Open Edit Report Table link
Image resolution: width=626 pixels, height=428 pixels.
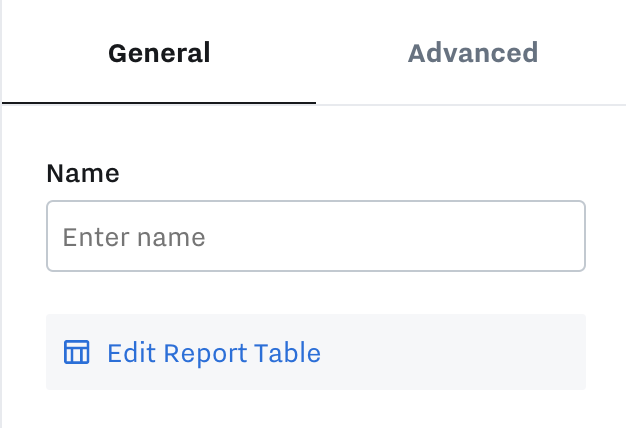click(x=214, y=353)
